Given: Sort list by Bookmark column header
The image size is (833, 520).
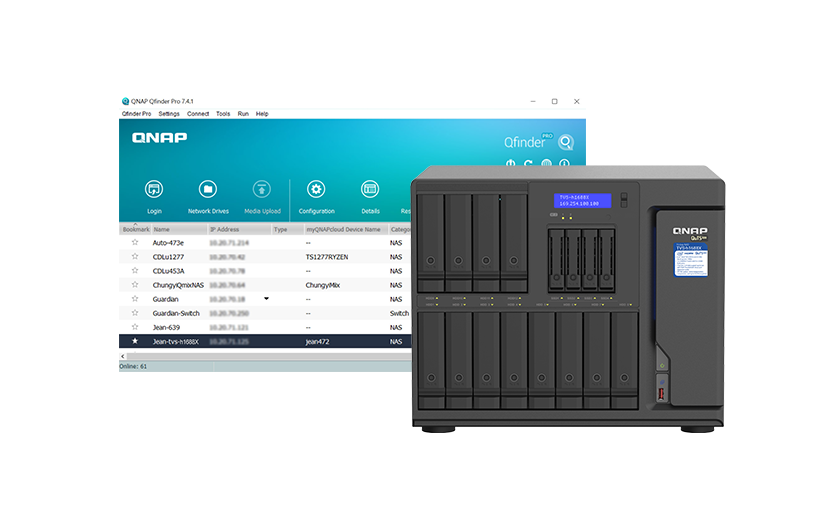Looking at the screenshot, I should coord(135,229).
